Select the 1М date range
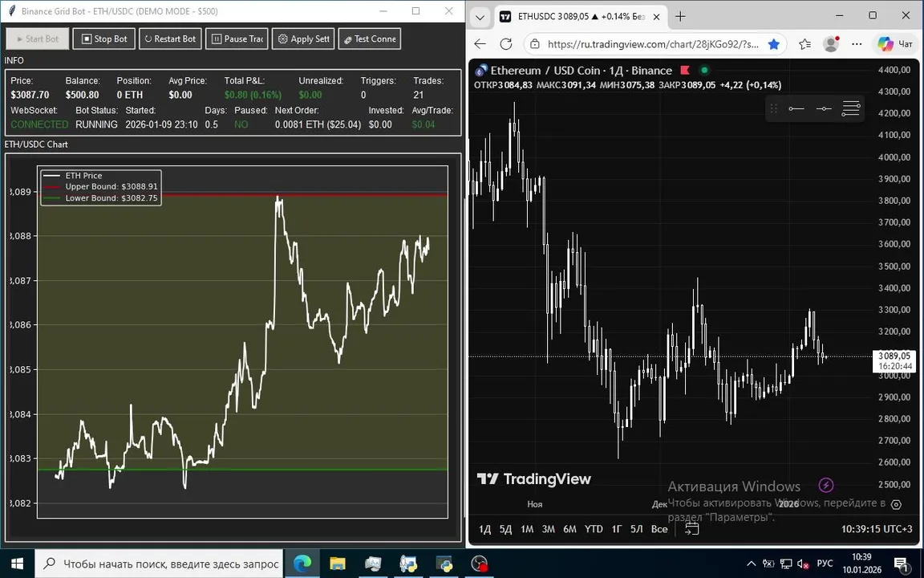 pyautogui.click(x=527, y=529)
